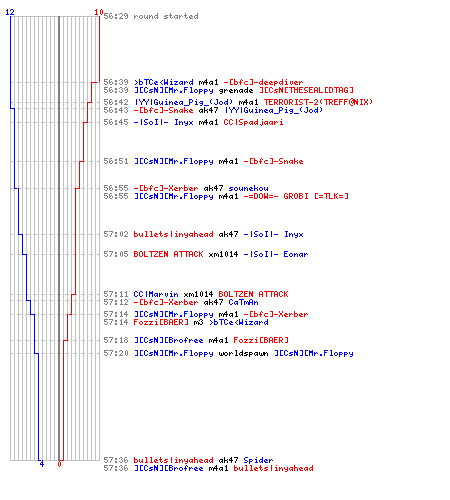450x500 pixels.
Task: Click -[bfc]-Snake killer name at 56:43
Action: 164,110
